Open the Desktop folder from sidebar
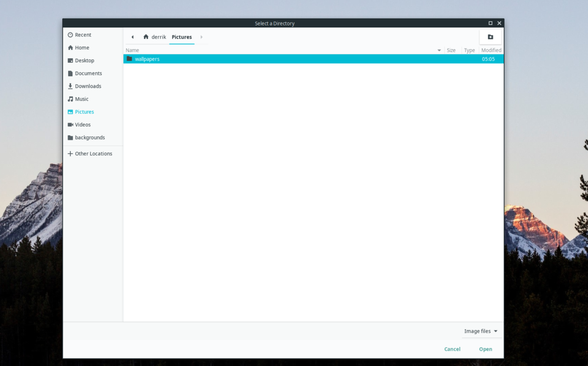Viewport: 588px width, 366px height. pos(85,60)
